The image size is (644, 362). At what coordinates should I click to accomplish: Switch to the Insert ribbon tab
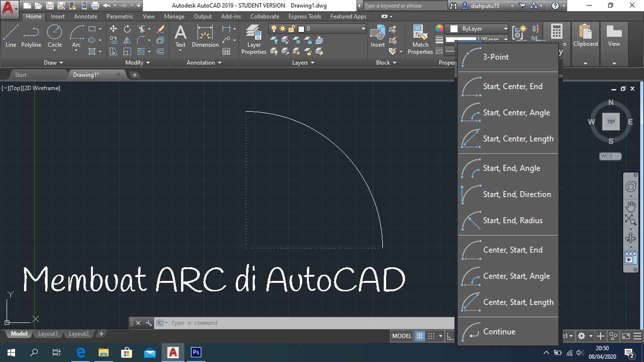(58, 16)
